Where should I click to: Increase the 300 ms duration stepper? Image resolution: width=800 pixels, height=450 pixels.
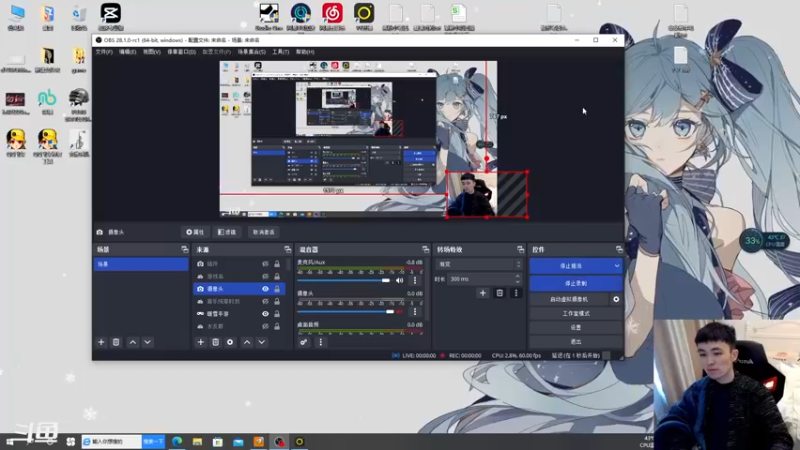[517, 277]
